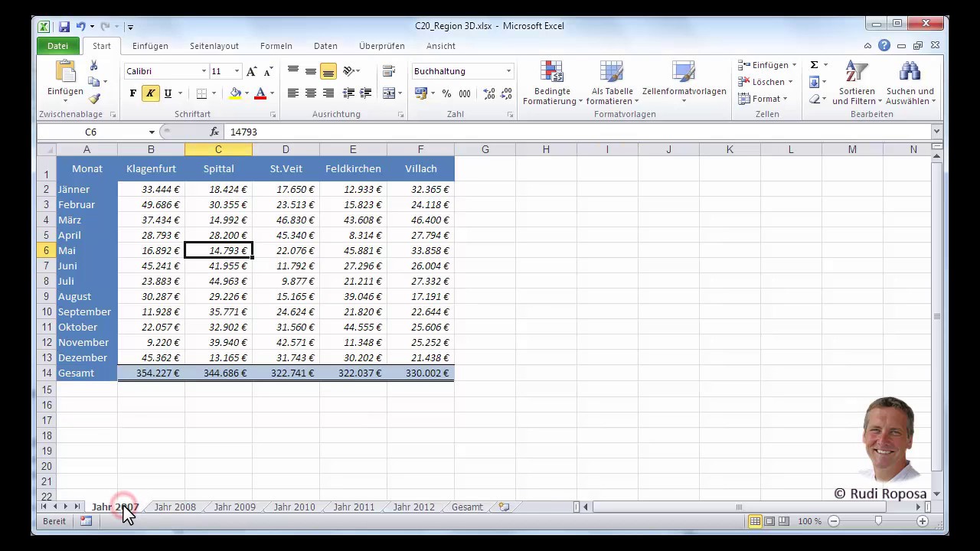This screenshot has height=551, width=980.
Task: Open the font size 11 dropdown
Action: coord(237,71)
